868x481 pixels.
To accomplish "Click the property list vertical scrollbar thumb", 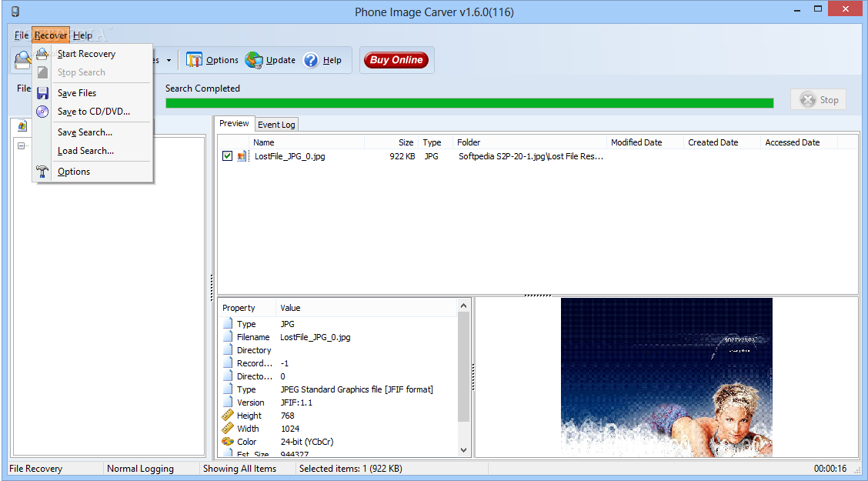I will (x=464, y=368).
